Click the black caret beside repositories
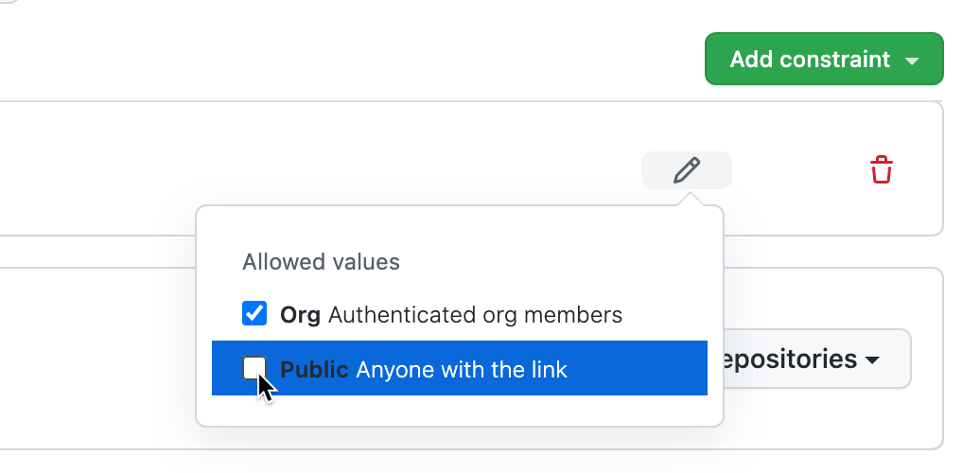This screenshot has width=980, height=473. (x=872, y=360)
